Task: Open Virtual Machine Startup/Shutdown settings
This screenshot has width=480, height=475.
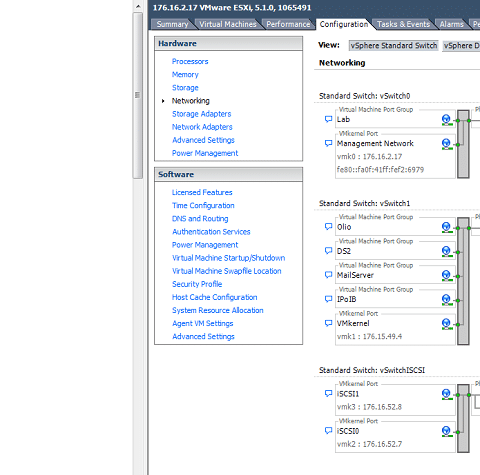Action: click(x=228, y=258)
